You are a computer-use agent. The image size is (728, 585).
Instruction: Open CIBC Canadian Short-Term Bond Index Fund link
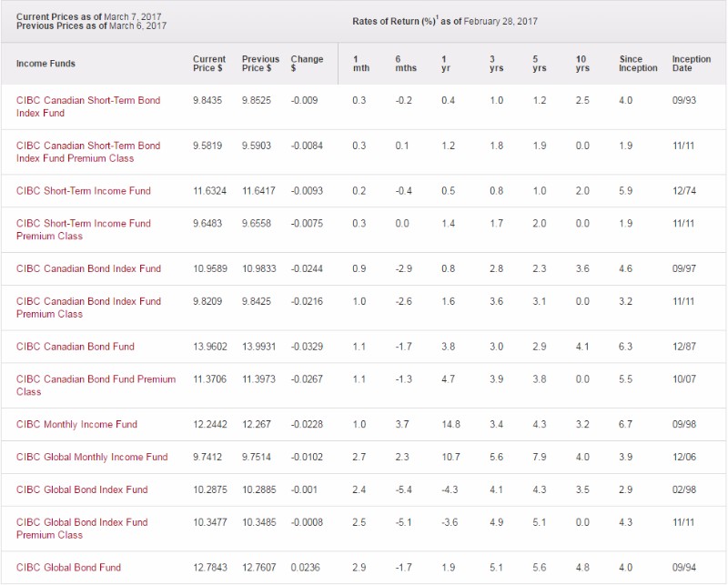(88, 106)
